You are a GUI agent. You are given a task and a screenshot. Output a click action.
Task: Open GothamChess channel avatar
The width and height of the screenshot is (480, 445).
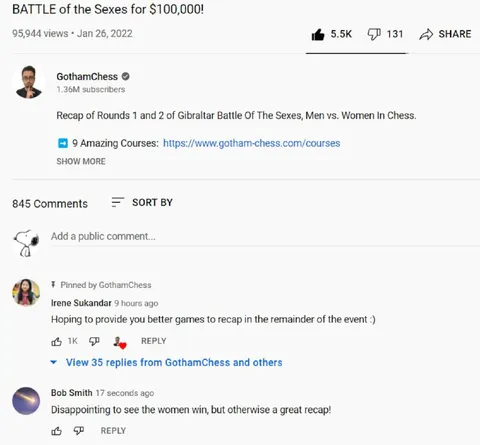point(29,82)
